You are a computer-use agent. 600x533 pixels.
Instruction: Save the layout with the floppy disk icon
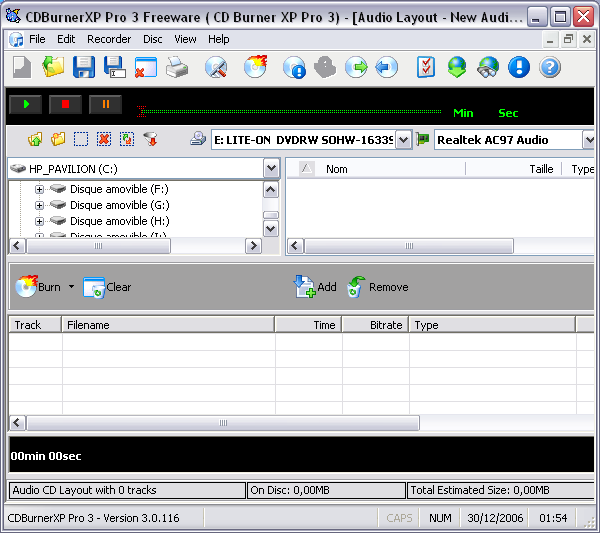(84, 67)
